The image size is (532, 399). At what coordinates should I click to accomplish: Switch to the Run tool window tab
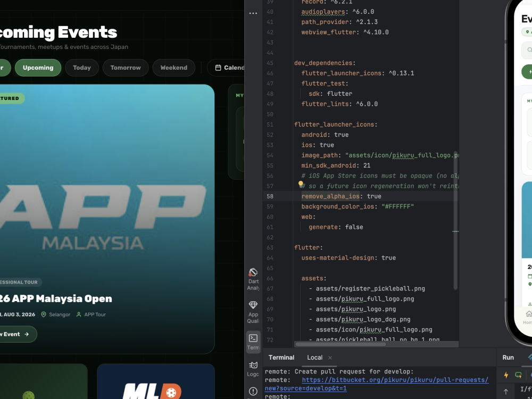coord(508,358)
